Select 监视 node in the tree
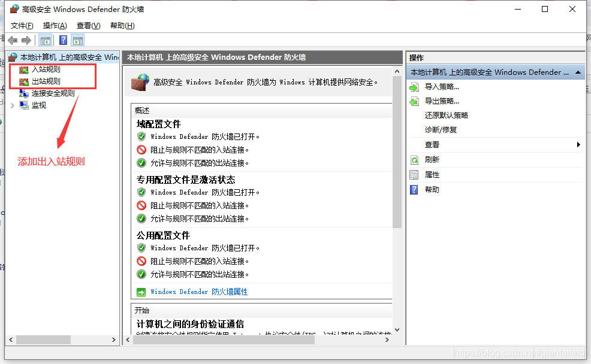This screenshot has height=364, width=591. [x=39, y=105]
